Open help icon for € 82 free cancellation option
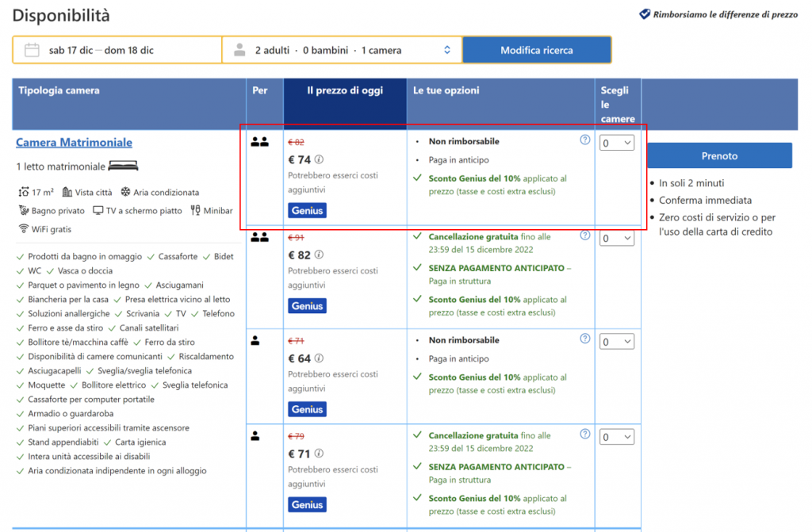 [x=585, y=235]
